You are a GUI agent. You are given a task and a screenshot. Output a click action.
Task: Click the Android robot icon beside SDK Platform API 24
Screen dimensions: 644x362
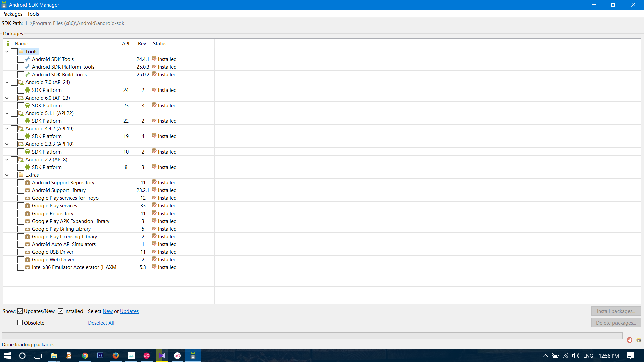[27, 90]
